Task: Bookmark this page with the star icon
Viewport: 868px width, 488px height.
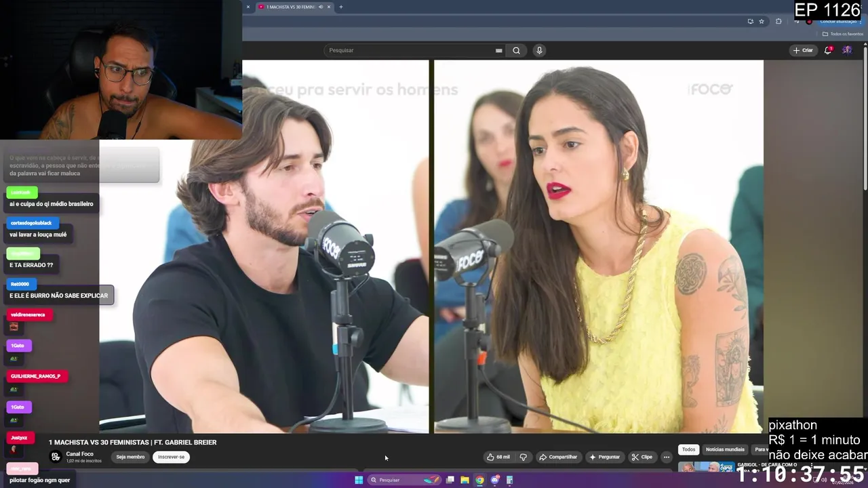Action: (762, 21)
